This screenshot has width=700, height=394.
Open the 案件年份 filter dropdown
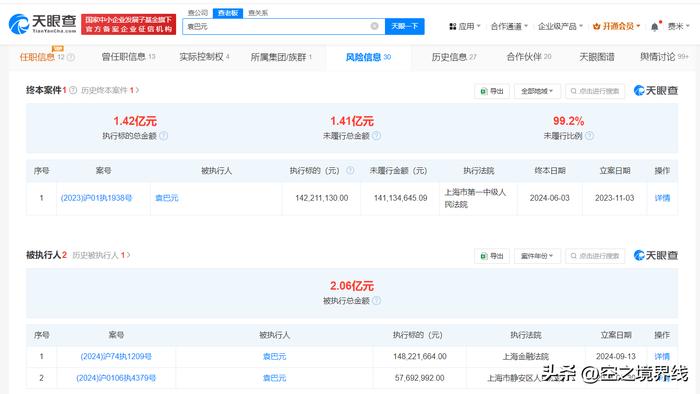(x=537, y=256)
